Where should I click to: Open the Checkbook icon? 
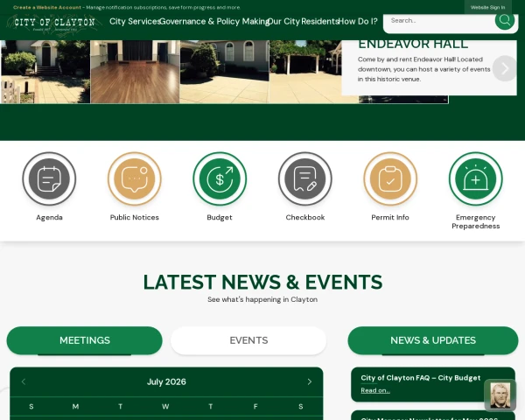[x=305, y=178]
